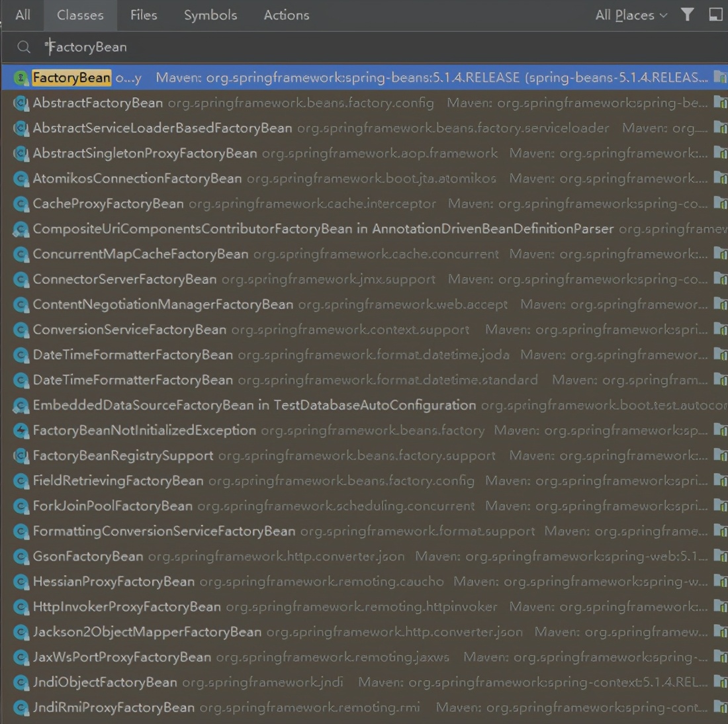Select HttpInvokerProxyFactoryBean result

pyautogui.click(x=365, y=606)
